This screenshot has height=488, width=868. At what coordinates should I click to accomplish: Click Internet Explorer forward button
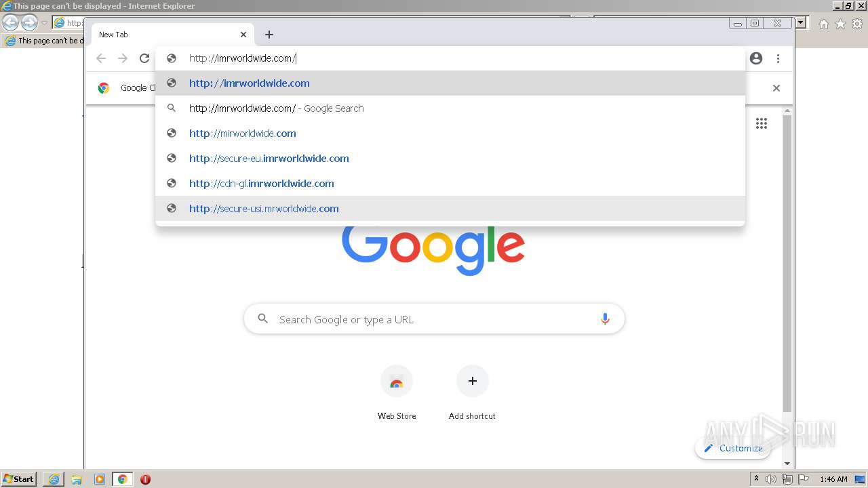(x=29, y=22)
